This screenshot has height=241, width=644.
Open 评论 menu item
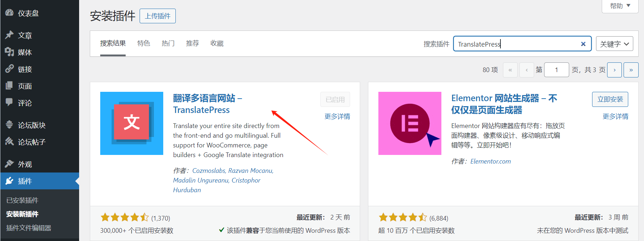click(39, 103)
